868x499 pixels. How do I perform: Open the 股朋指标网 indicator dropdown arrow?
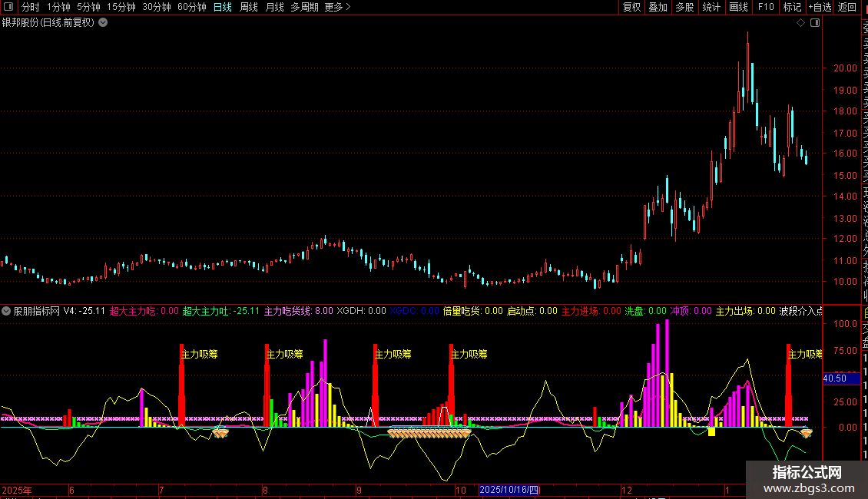coord(6,311)
